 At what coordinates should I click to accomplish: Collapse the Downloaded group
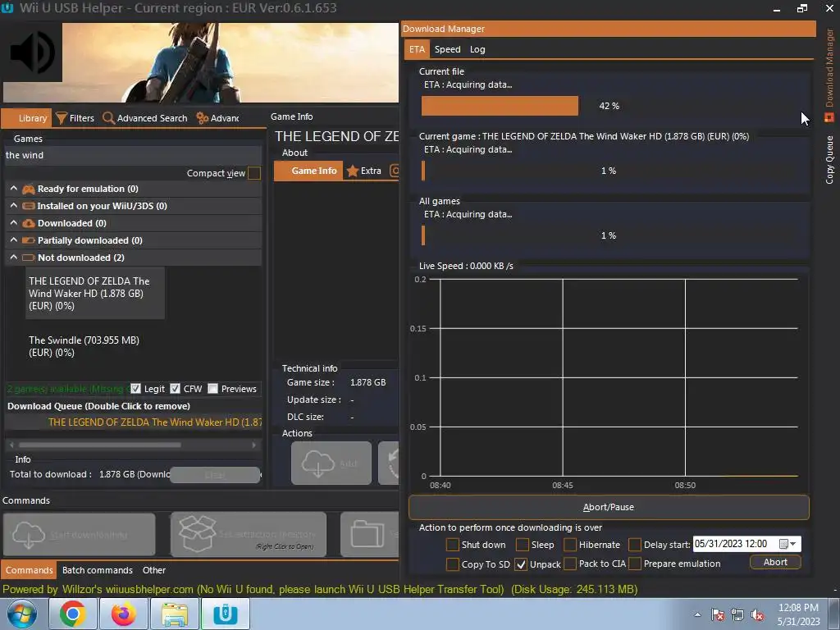tap(13, 223)
